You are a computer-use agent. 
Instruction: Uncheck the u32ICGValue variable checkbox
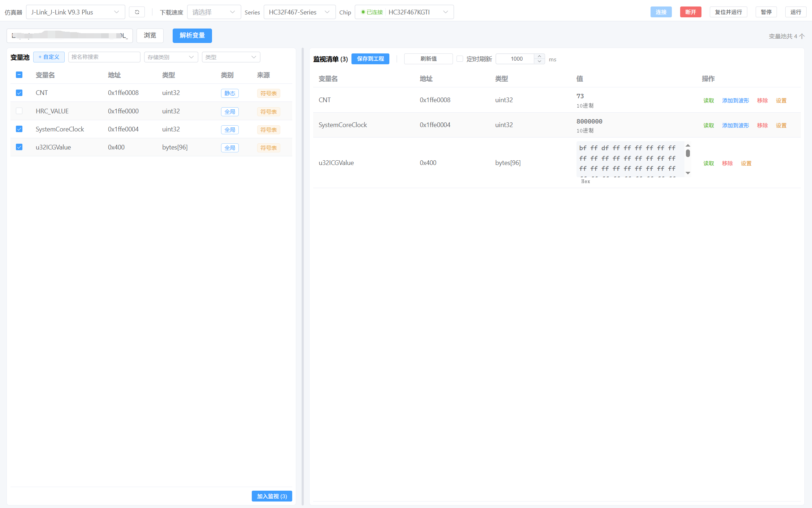19,147
